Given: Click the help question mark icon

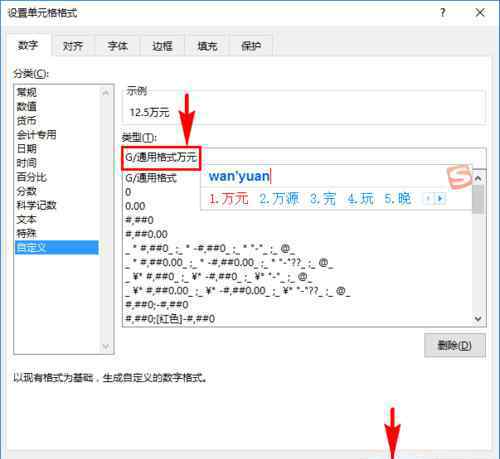Looking at the screenshot, I should tap(443, 13).
